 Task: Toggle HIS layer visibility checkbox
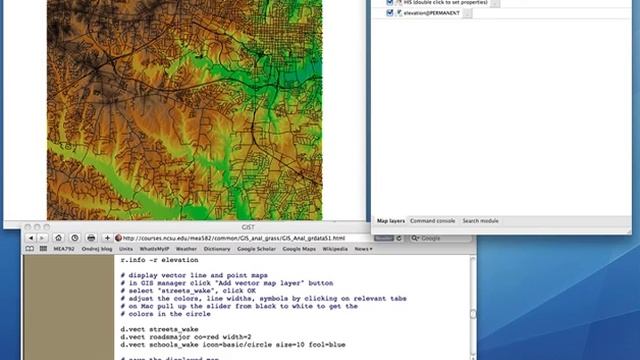point(389,2)
